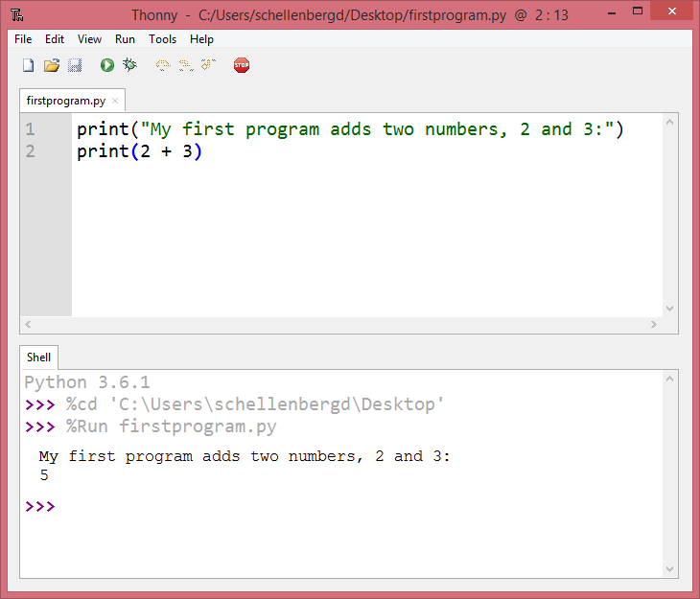This screenshot has height=599, width=700.
Task: Open the Run menu
Action: pyautogui.click(x=125, y=39)
